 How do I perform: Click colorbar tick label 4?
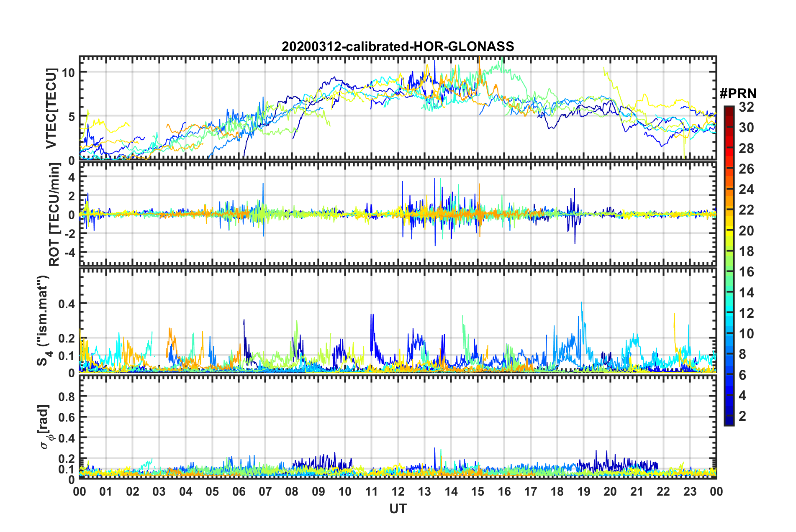point(742,396)
